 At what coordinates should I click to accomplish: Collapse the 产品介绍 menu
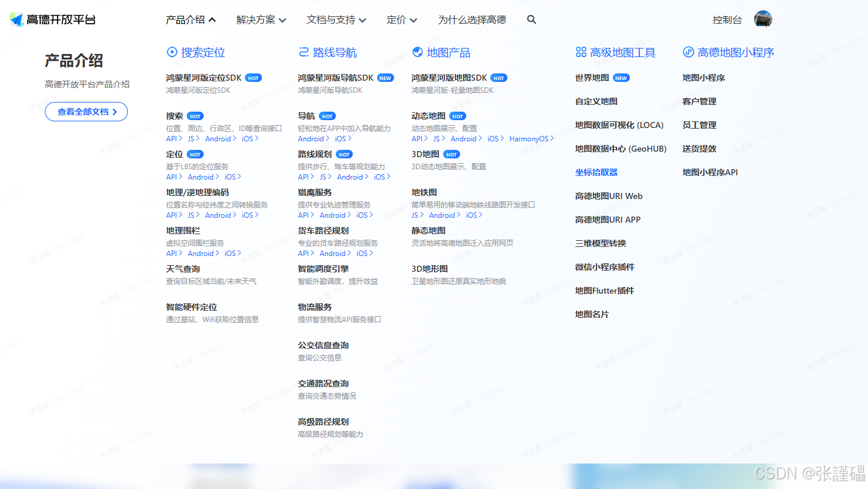click(x=191, y=19)
